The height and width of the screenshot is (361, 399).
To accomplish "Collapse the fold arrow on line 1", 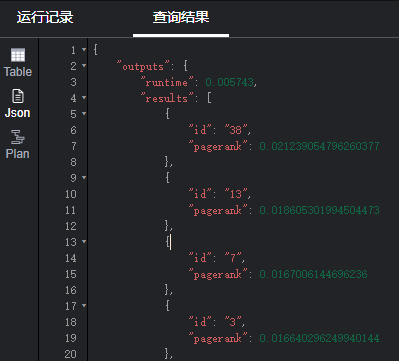I will pos(84,50).
